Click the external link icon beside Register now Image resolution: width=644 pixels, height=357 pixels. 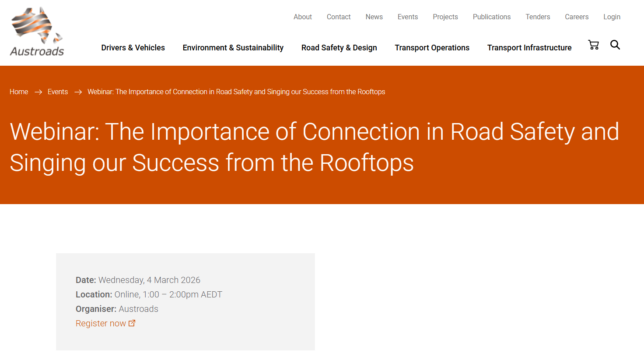pos(132,323)
